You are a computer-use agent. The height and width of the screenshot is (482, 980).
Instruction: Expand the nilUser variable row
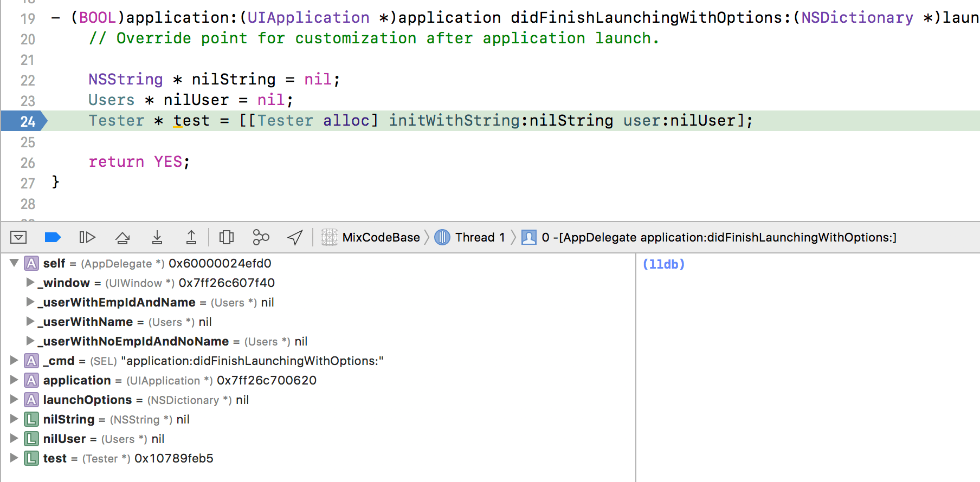(x=14, y=438)
